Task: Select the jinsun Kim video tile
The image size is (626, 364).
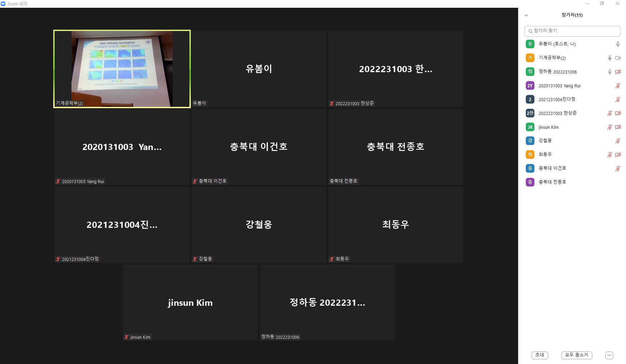Action: (x=190, y=302)
